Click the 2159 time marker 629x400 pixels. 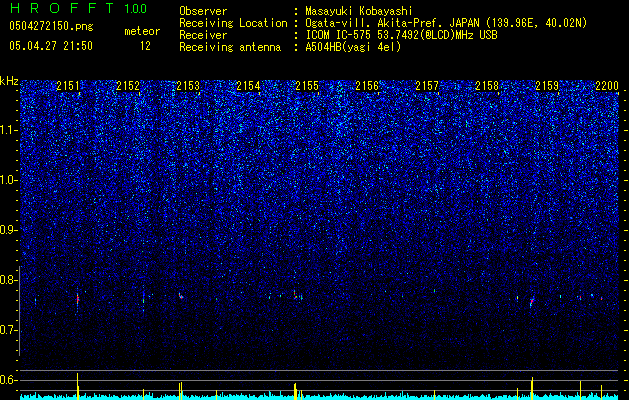[547, 86]
